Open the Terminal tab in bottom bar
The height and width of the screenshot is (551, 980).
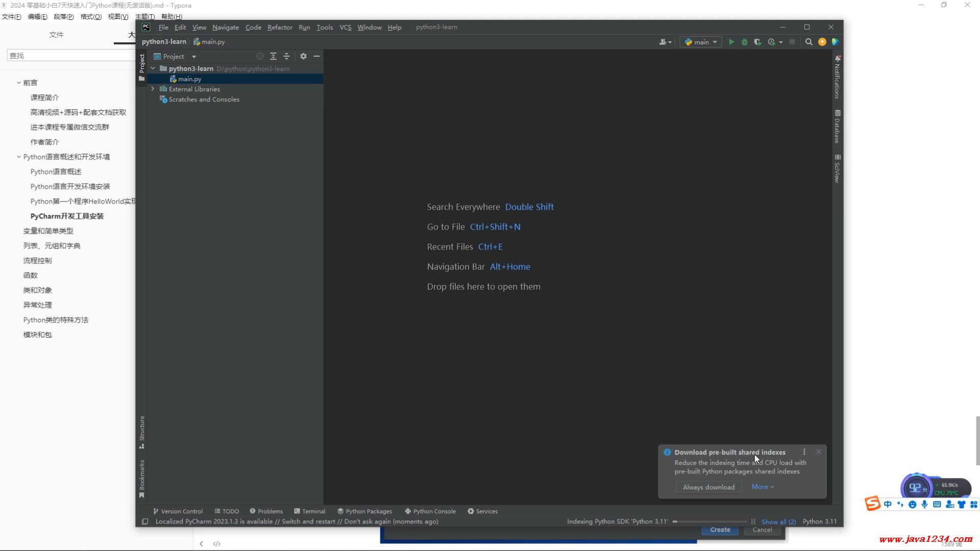click(x=309, y=511)
